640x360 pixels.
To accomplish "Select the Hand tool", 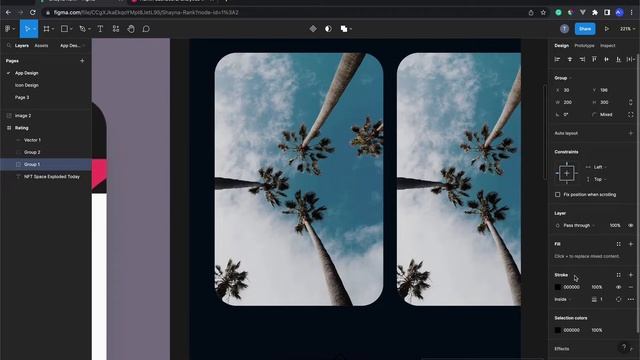I will [131, 29].
